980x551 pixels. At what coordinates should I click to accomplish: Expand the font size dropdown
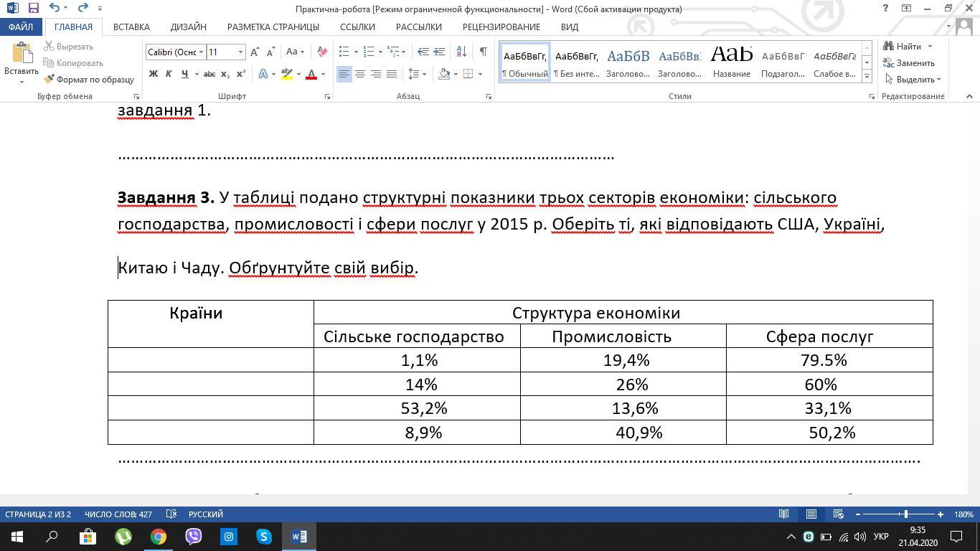[240, 52]
